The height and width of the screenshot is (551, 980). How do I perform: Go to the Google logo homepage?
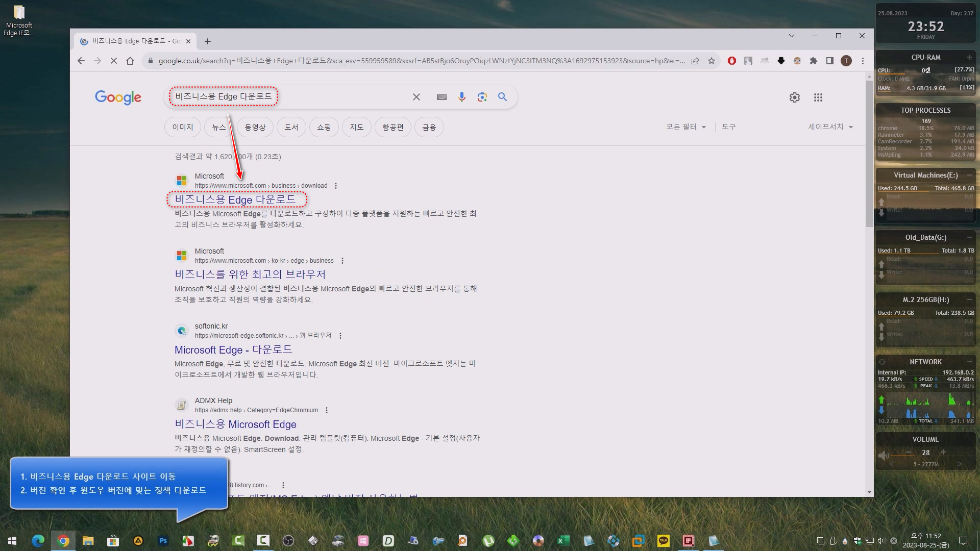[118, 97]
